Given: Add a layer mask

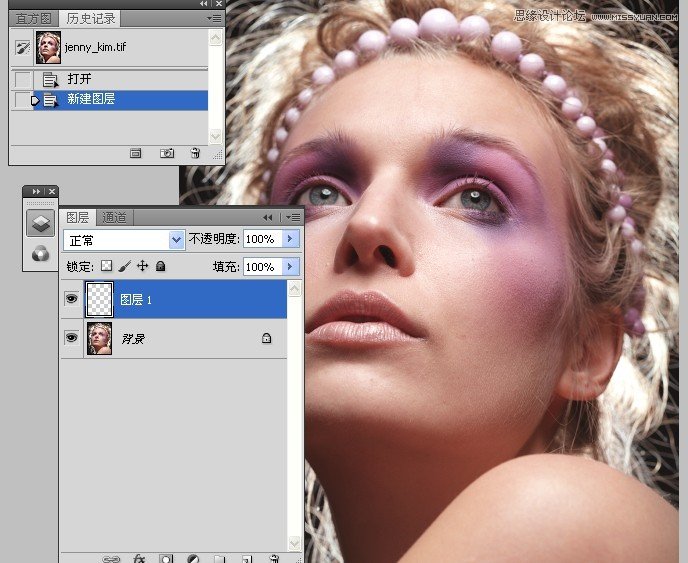Looking at the screenshot, I should [x=167, y=558].
